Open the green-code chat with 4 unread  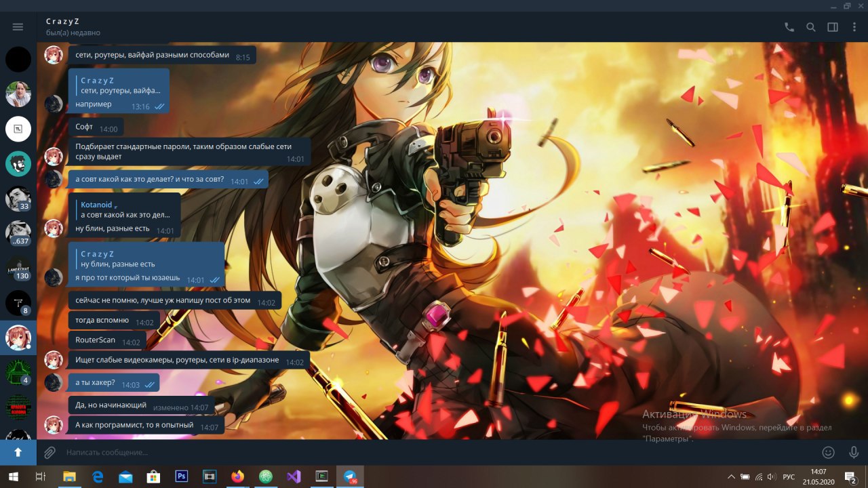[18, 373]
